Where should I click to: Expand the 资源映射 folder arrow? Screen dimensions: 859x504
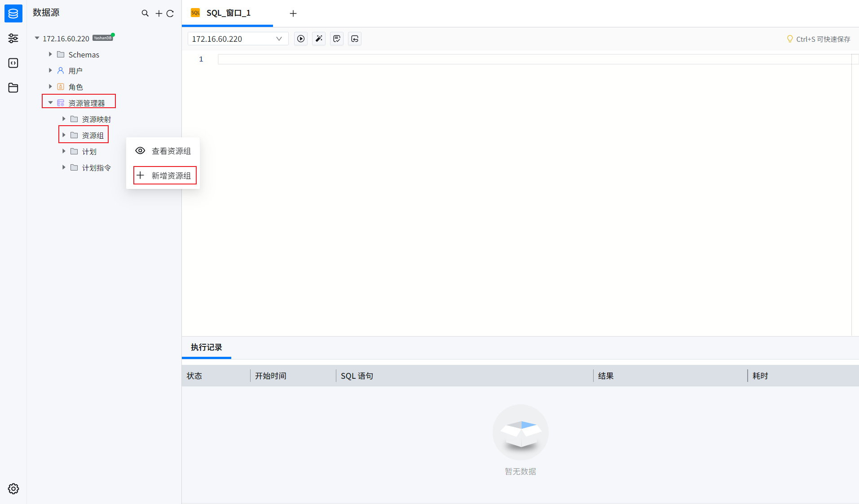(x=64, y=119)
